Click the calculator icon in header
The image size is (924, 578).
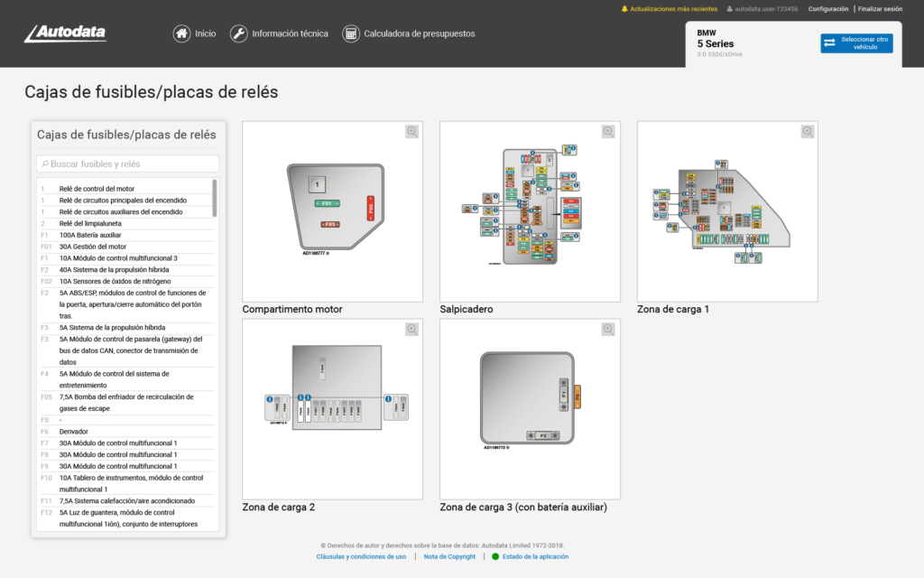click(351, 33)
